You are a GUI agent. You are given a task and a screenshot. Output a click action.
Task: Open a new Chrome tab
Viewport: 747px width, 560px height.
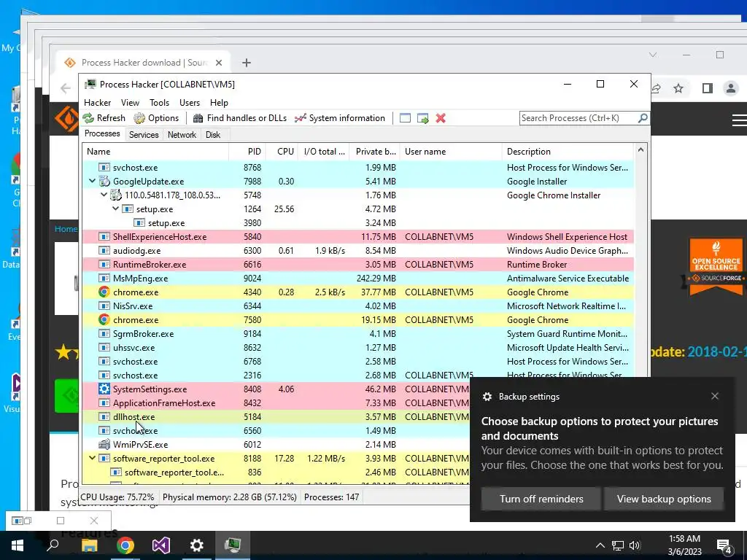coord(247,63)
